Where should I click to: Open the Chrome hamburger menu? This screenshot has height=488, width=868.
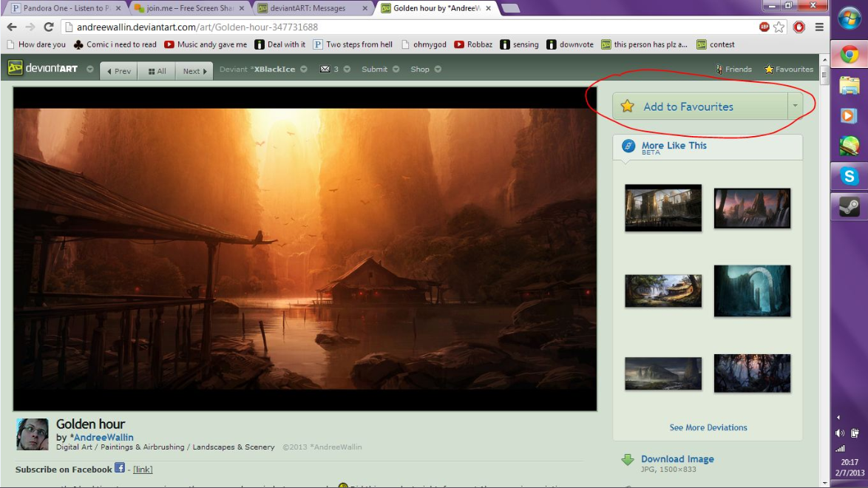[819, 27]
